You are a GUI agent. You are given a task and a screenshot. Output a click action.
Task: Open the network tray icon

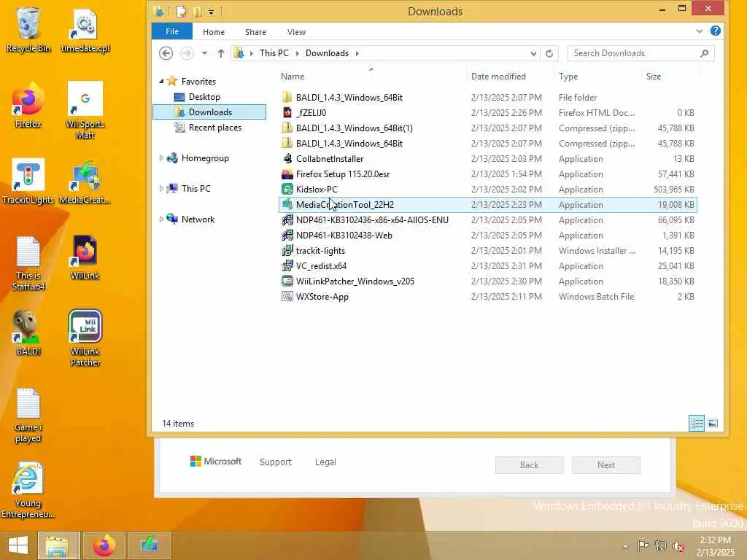click(661, 545)
